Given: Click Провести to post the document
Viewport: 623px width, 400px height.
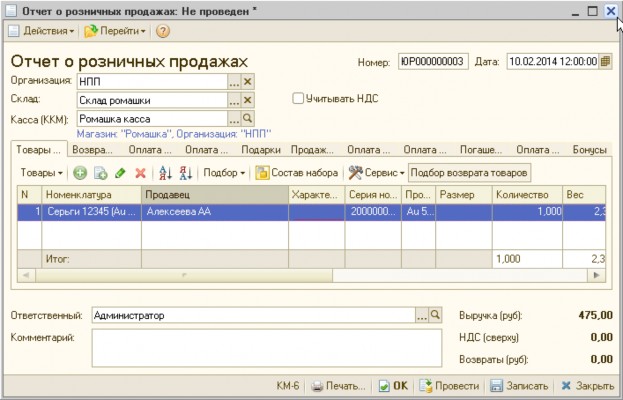Looking at the screenshot, I should (x=449, y=386).
